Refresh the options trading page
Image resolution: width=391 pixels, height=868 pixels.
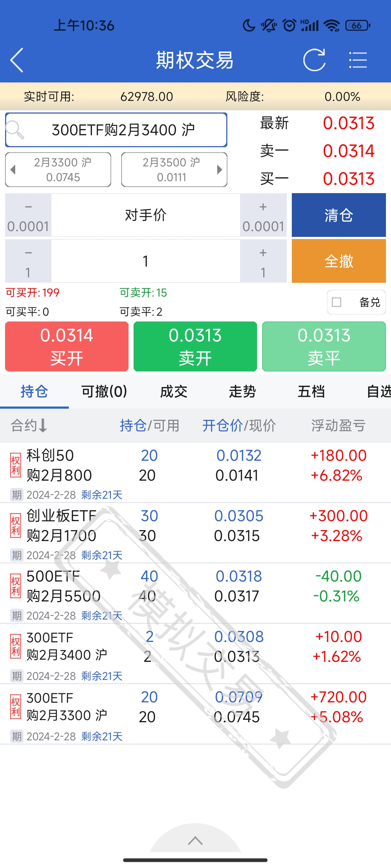[x=314, y=60]
